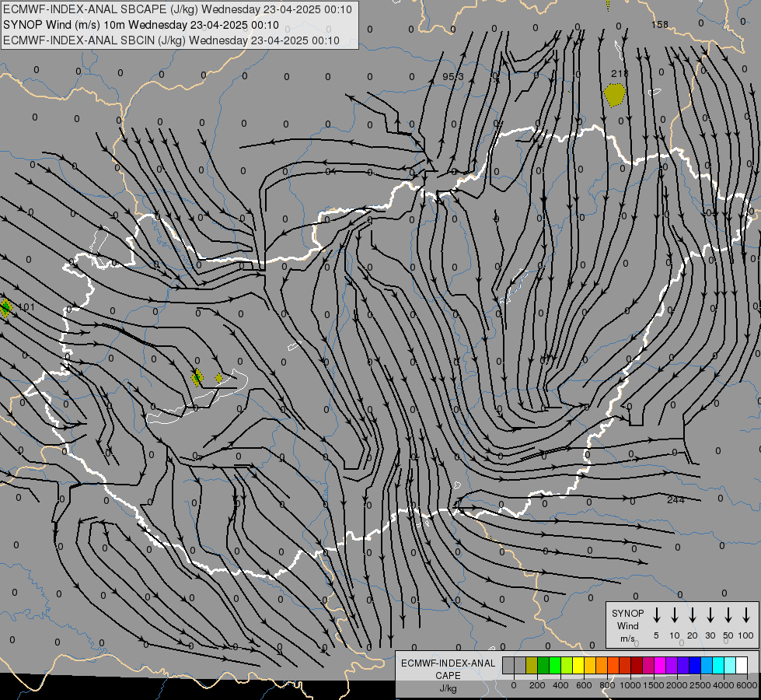Pick the lime yellow-green swatch at 400 J/kg
761x700 pixels.
(x=567, y=665)
